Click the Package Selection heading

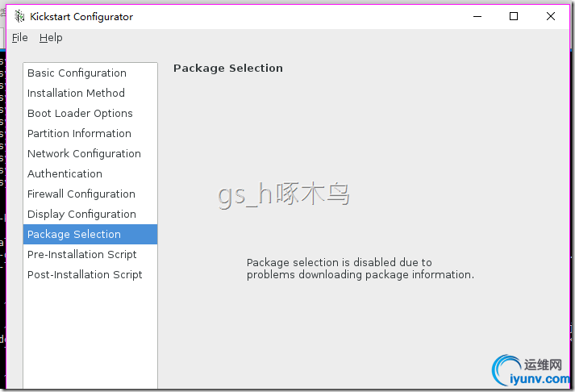[228, 68]
